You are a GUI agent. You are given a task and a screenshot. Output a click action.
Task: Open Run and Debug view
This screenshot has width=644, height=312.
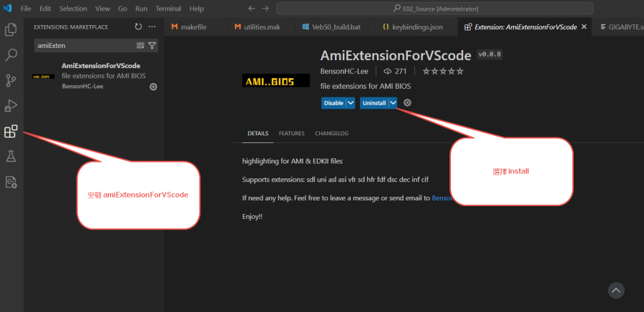point(11,106)
